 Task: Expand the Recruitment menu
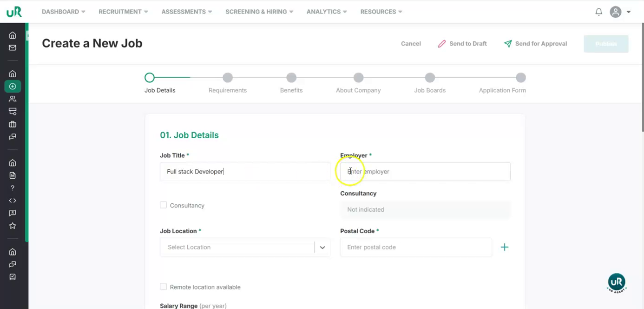[123, 12]
